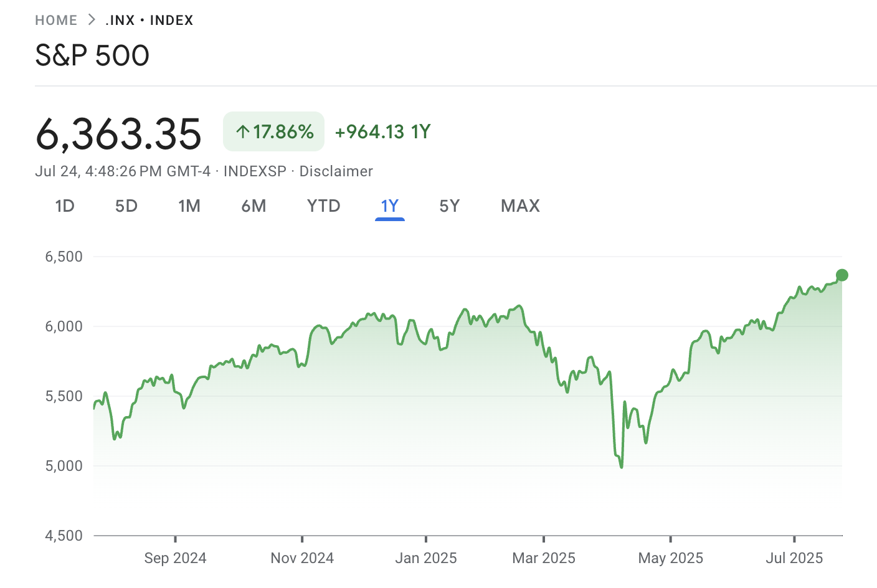Go to the HOME breadcrumb link

pyautogui.click(x=56, y=21)
